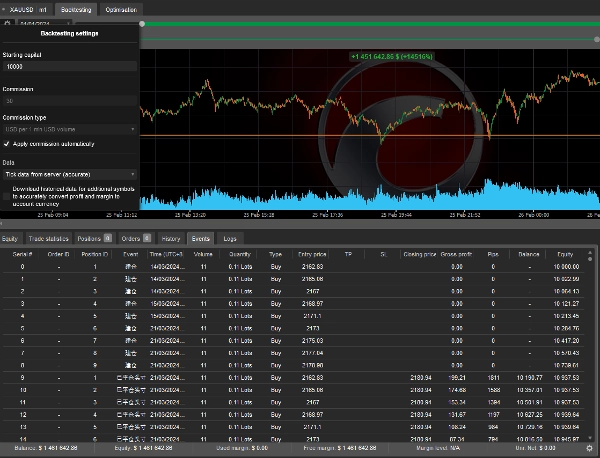Image resolution: width=600 pixels, height=458 pixels.
Task: Click scroll up arrow of events table
Action: coord(590,252)
